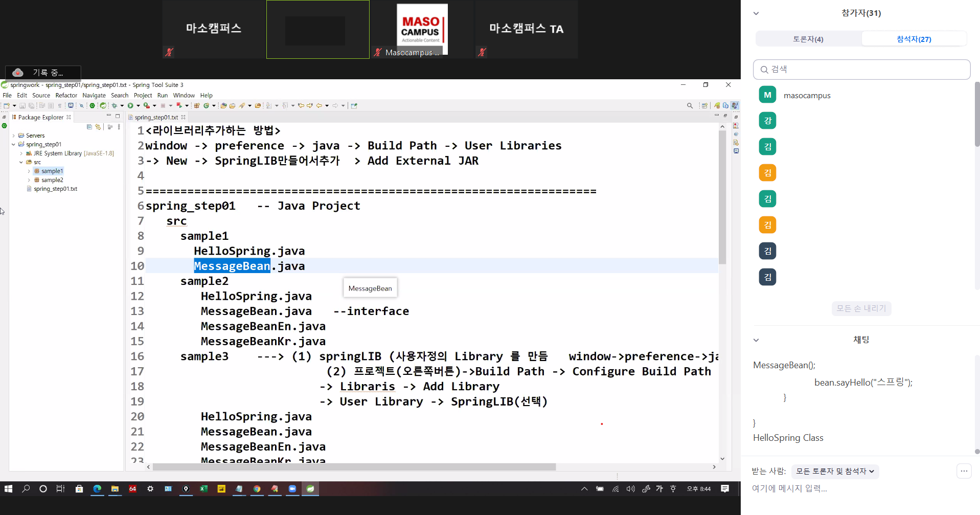
Task: Expand the sample1 package node
Action: (x=29, y=171)
